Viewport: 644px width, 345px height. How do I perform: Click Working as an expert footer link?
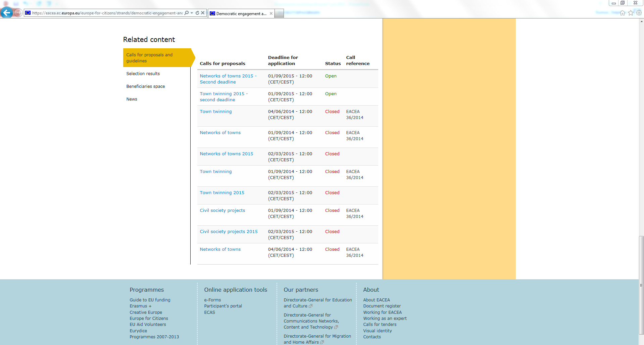385,319
